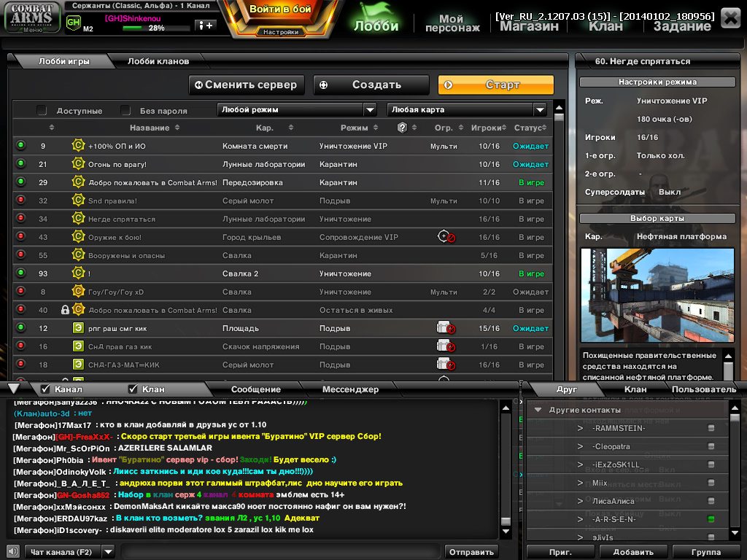Viewport: 747px width, 560px height.
Task: Toggle the chat sound speaker icon
Action: (13, 551)
